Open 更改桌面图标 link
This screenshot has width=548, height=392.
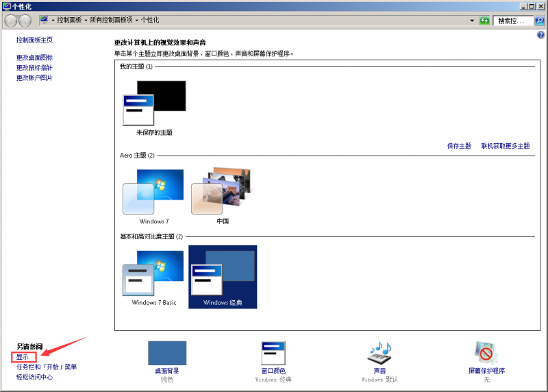pos(34,58)
